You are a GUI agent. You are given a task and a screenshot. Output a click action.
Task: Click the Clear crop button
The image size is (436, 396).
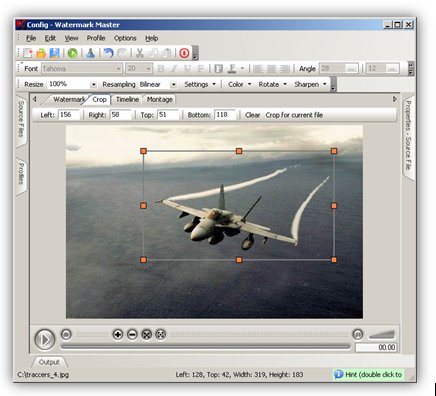click(x=252, y=115)
